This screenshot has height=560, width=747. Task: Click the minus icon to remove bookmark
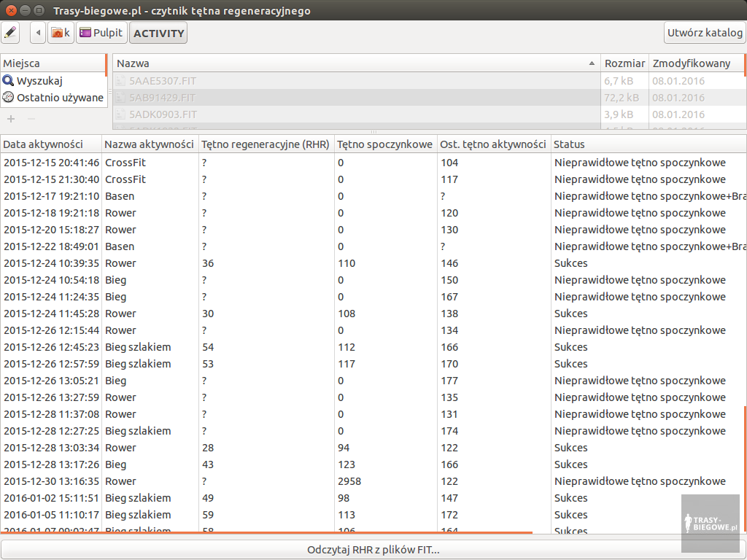[31, 118]
